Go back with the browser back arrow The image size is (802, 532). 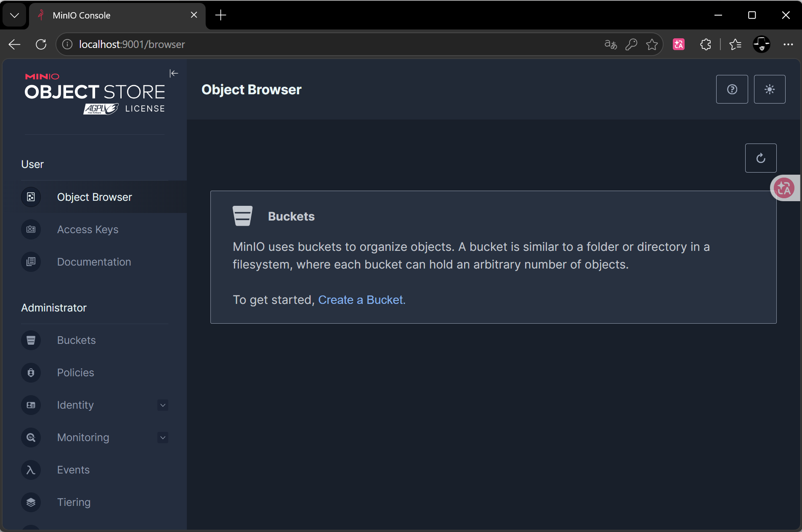(14, 44)
